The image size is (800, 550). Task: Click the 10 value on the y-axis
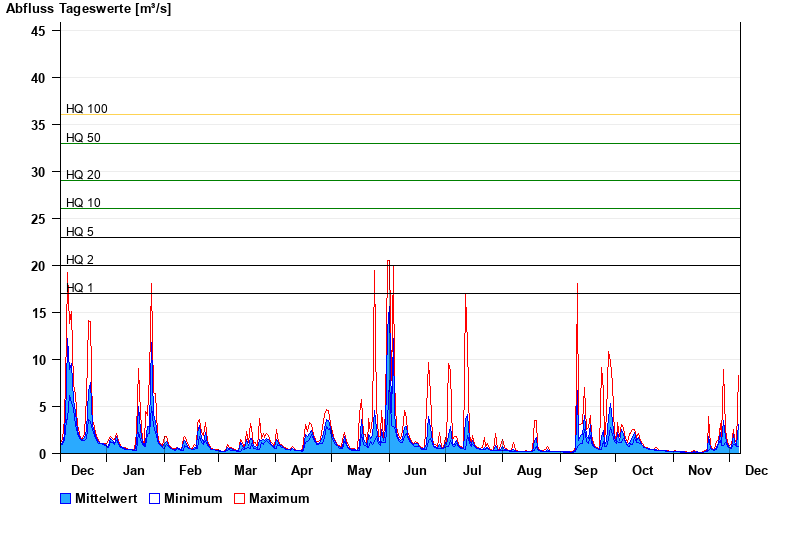coord(39,360)
